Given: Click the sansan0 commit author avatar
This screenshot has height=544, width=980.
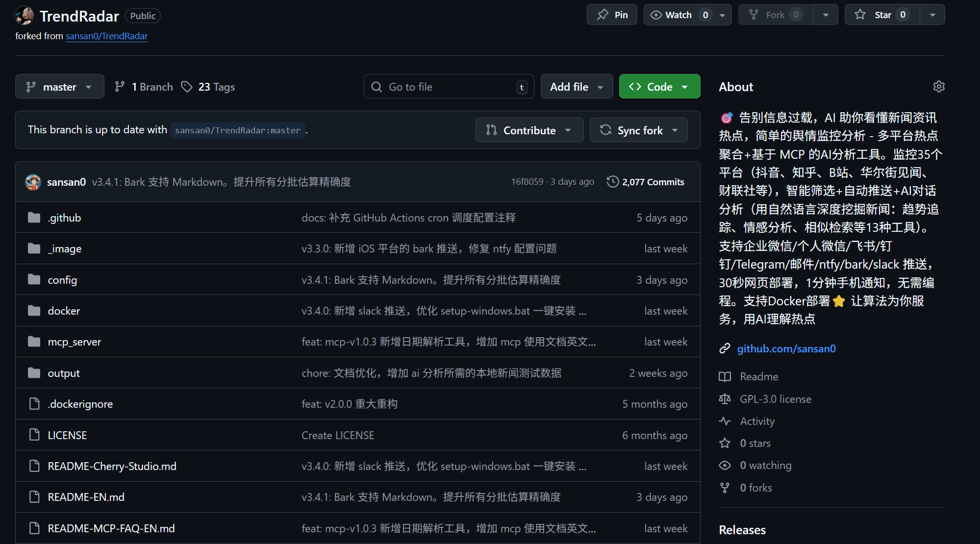Looking at the screenshot, I should [33, 181].
